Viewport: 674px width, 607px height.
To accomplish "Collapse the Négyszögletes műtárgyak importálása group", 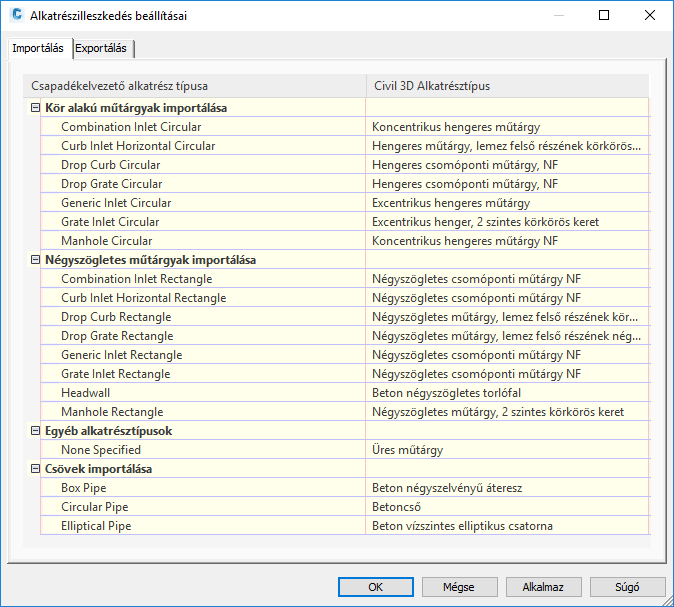I will 36,260.
